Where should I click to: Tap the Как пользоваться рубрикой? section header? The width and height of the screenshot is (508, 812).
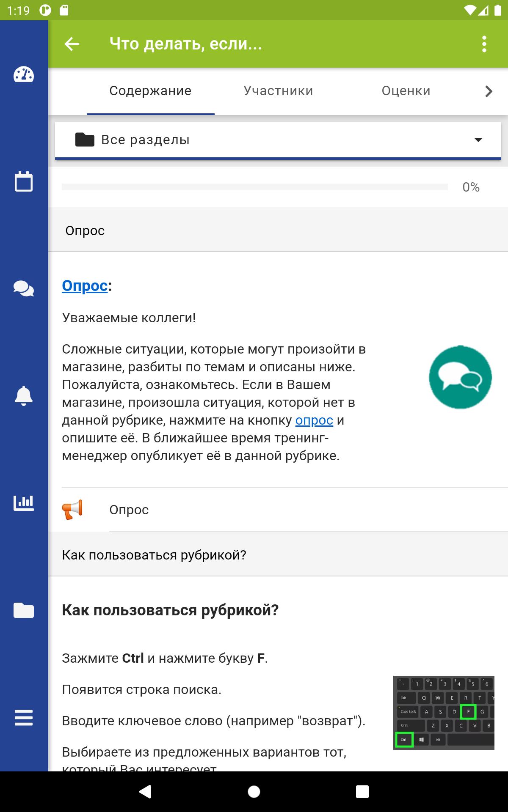pyautogui.click(x=278, y=555)
